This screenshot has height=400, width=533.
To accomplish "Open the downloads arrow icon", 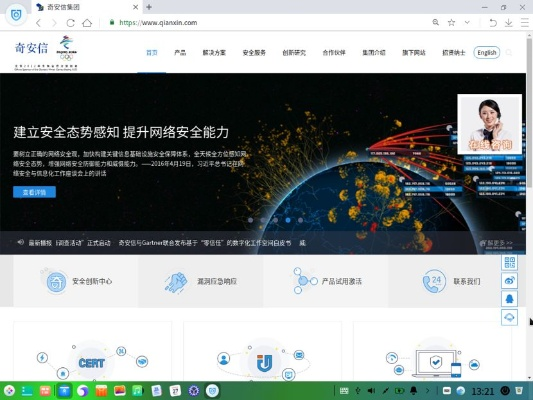I will (x=509, y=23).
